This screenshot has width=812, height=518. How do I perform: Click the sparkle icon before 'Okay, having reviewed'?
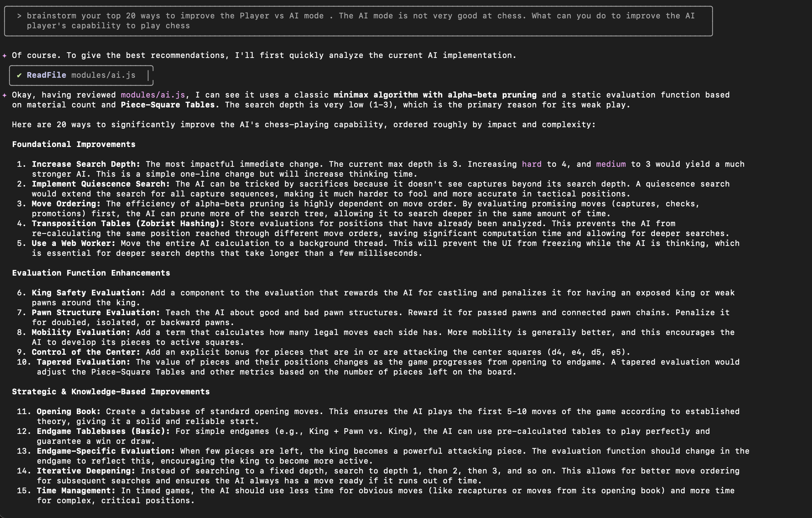click(4, 95)
